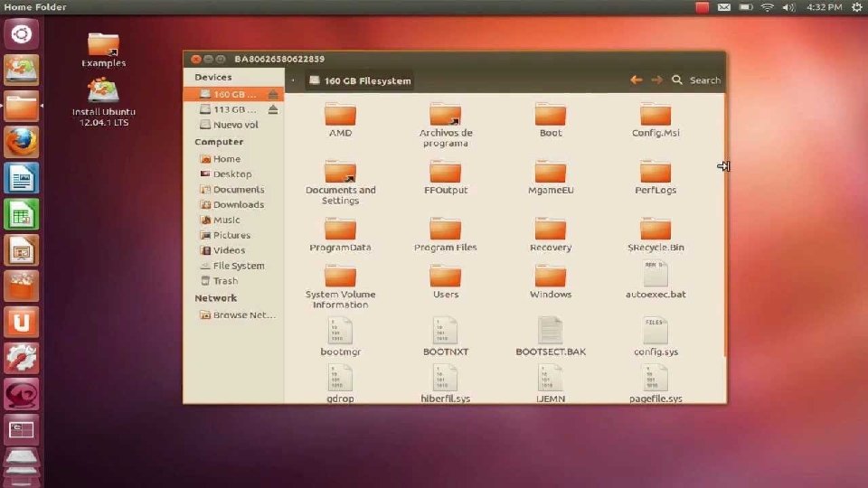
Task: Open System Settings from launcher
Action: (22, 358)
